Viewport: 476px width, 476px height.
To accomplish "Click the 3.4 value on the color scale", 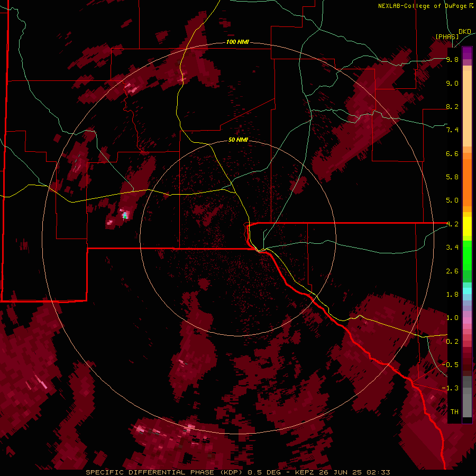I will 452,248.
